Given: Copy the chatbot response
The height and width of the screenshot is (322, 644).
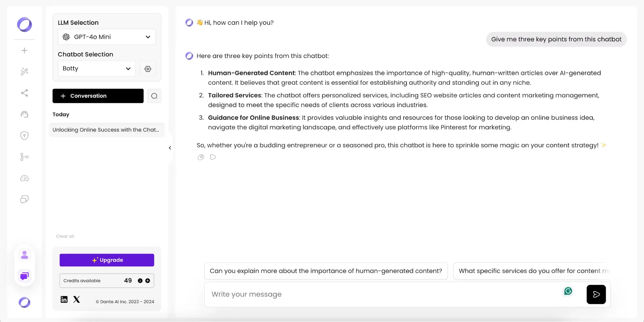Looking at the screenshot, I should (201, 157).
